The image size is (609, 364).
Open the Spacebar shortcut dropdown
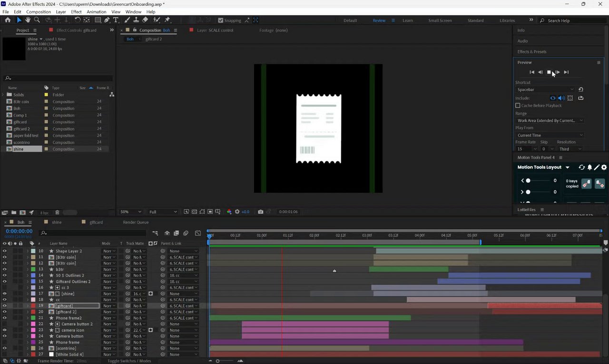(546, 89)
